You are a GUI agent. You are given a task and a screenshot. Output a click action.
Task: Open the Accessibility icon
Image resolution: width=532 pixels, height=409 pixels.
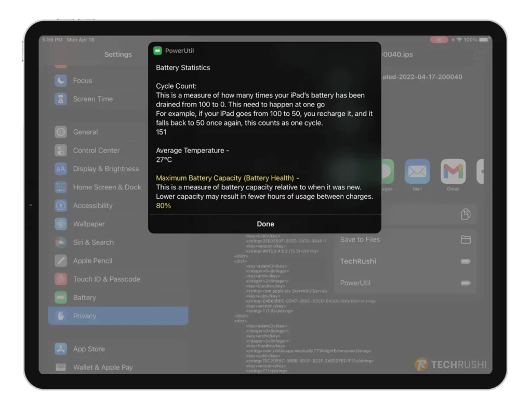(x=61, y=206)
